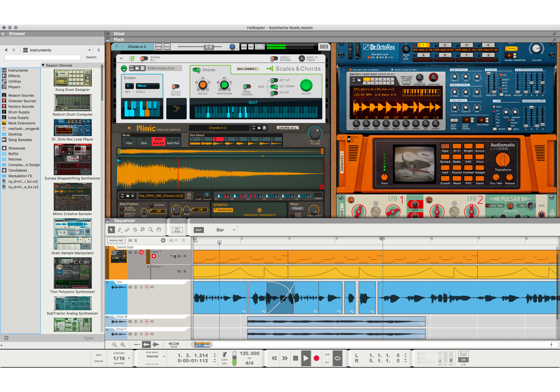Click the browser up-folder arrow
This screenshot has width=560, height=392.
pyautogui.click(x=99, y=50)
